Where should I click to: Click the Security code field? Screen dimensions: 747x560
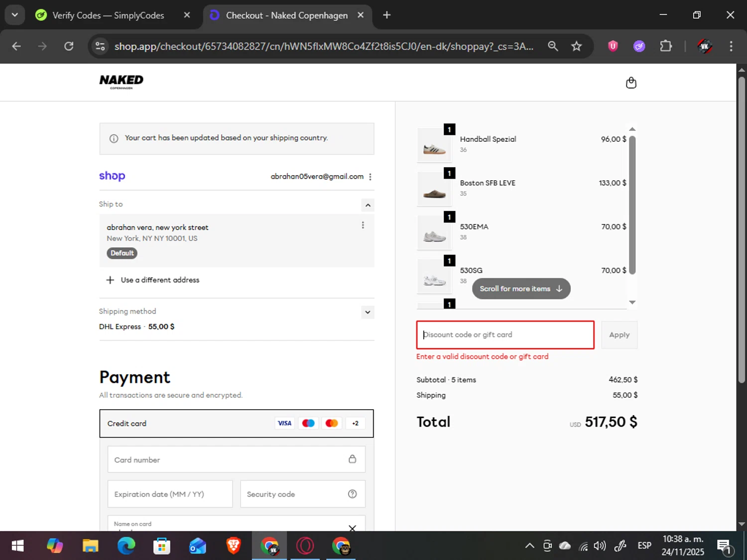(303, 494)
